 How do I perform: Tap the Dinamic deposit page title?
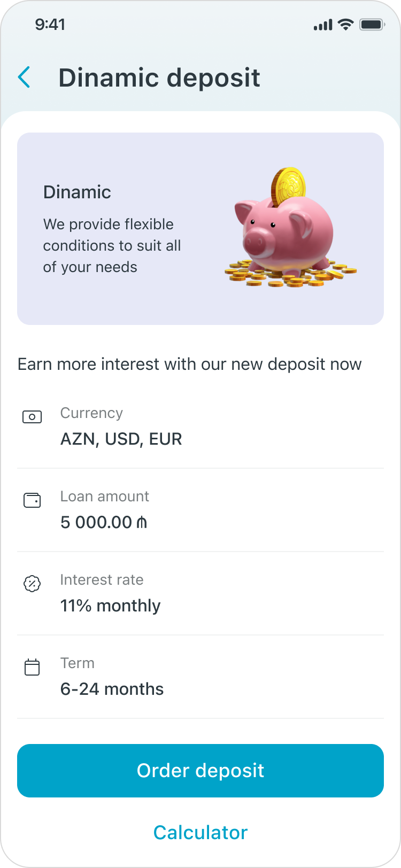point(159,78)
